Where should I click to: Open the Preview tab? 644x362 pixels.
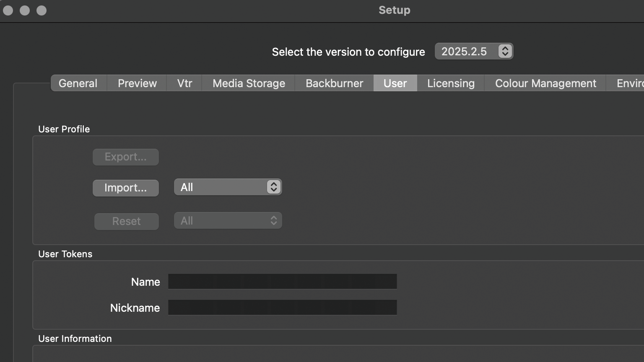(x=137, y=83)
